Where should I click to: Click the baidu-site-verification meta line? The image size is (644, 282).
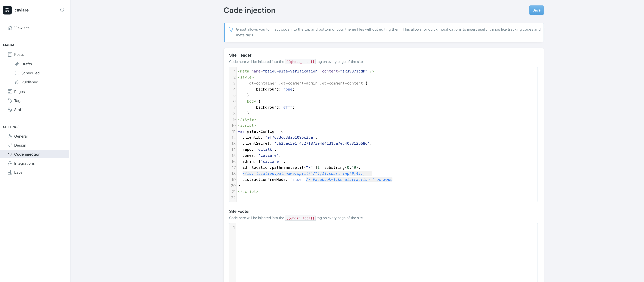pos(306,71)
